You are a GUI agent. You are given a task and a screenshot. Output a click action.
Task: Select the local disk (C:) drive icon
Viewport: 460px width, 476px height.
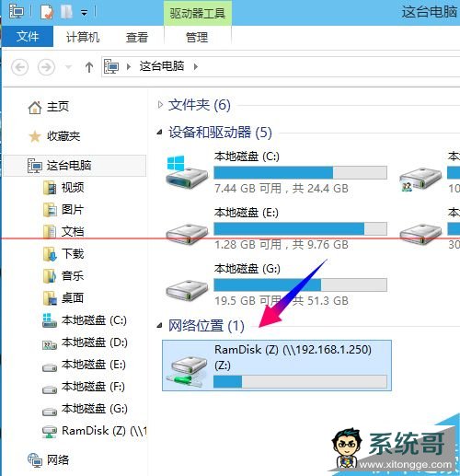pyautogui.click(x=187, y=172)
